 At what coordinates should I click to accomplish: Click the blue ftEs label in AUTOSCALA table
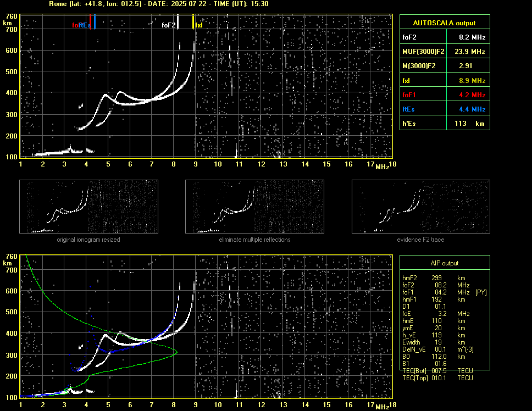coord(423,109)
